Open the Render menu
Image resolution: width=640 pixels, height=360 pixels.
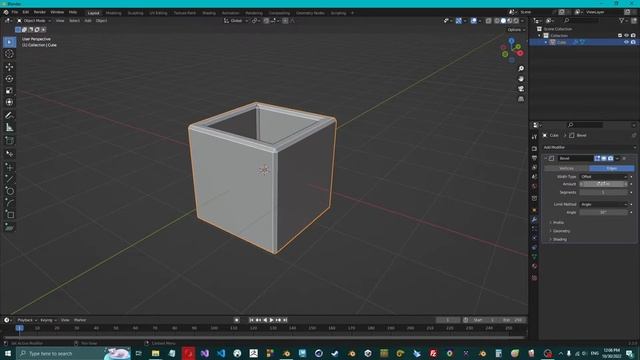click(x=40, y=12)
